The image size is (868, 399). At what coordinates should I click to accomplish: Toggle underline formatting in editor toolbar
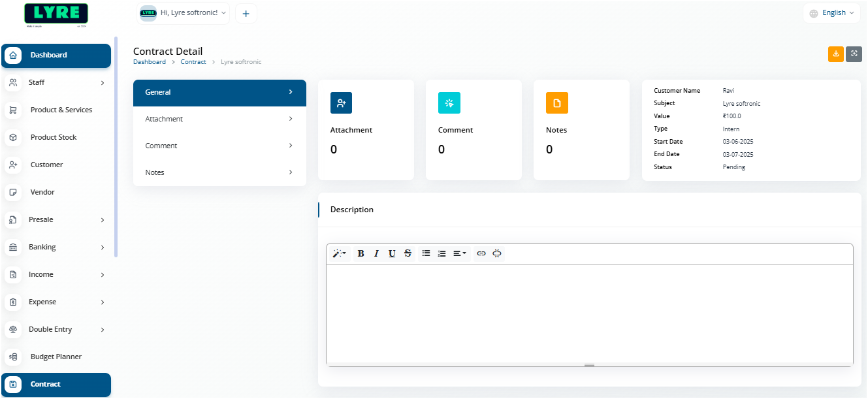tap(392, 253)
